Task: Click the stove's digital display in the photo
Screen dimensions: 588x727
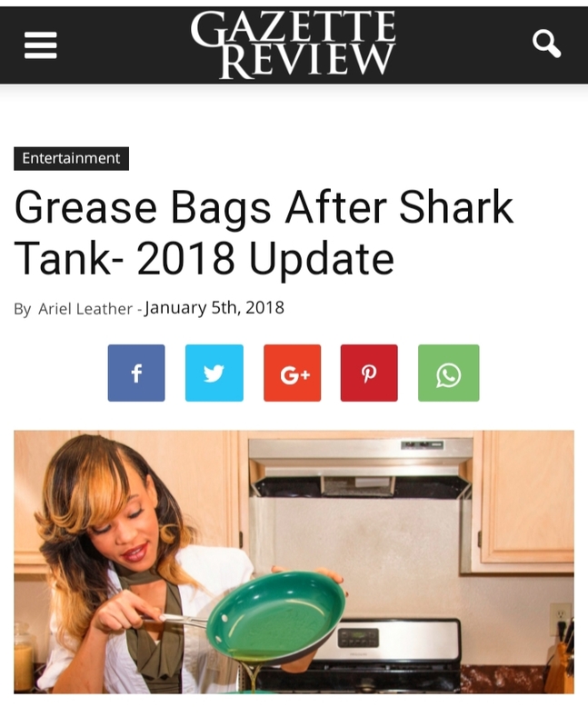Action: click(358, 638)
